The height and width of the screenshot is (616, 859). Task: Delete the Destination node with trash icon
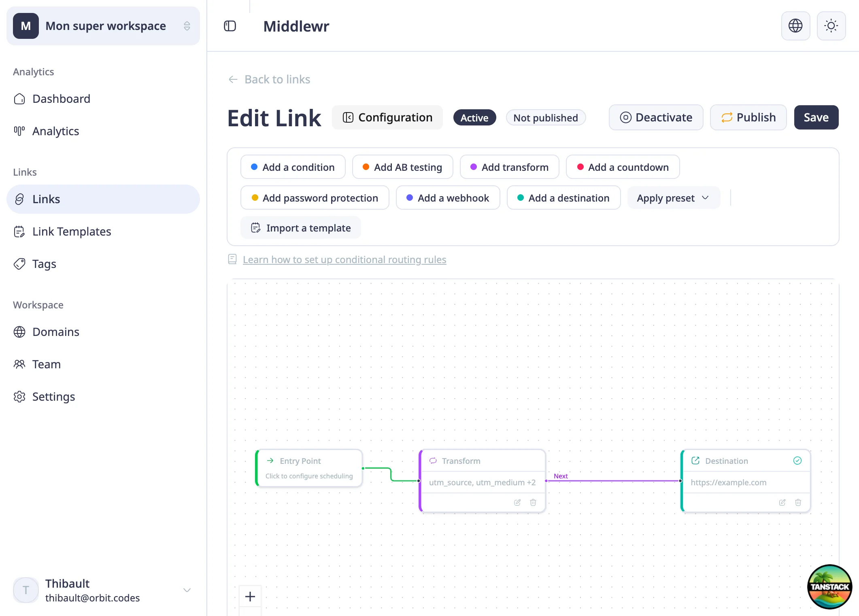798,502
